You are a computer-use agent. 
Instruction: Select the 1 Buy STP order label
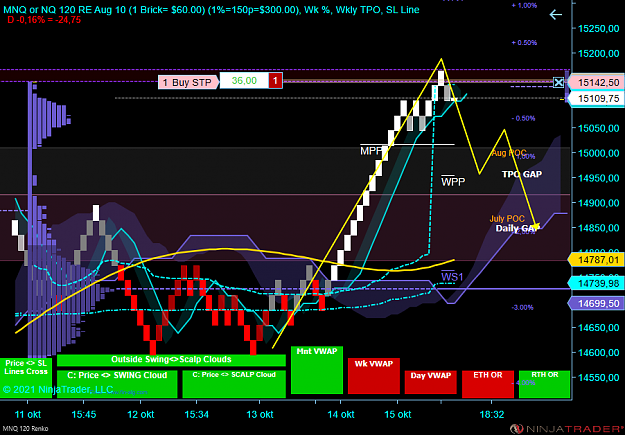click(188, 82)
